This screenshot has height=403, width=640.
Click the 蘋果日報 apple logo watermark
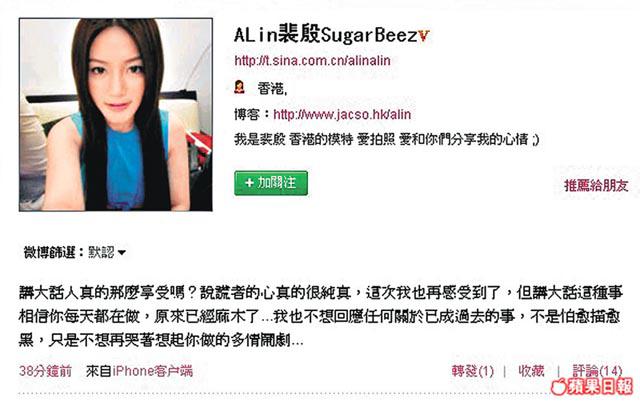pyautogui.click(x=559, y=386)
